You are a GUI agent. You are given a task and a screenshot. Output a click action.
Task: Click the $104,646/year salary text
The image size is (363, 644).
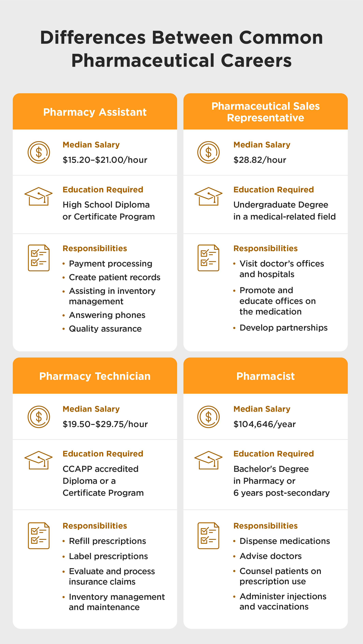click(264, 424)
